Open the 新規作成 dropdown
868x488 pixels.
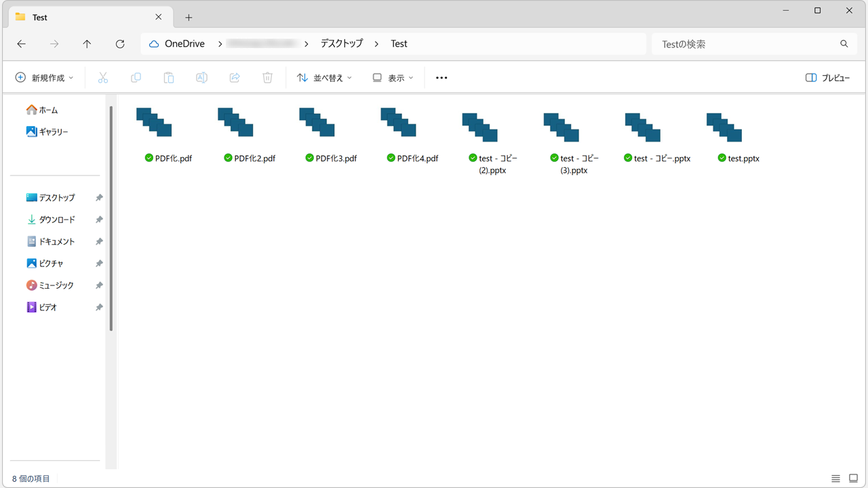click(45, 78)
